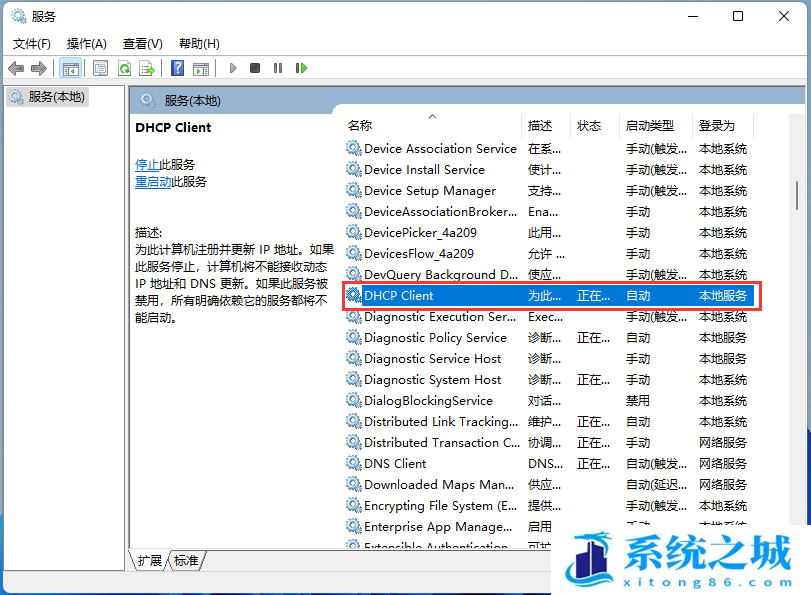Sort by the 描述 column header
Image resolution: width=811 pixels, height=595 pixels.
tap(546, 126)
